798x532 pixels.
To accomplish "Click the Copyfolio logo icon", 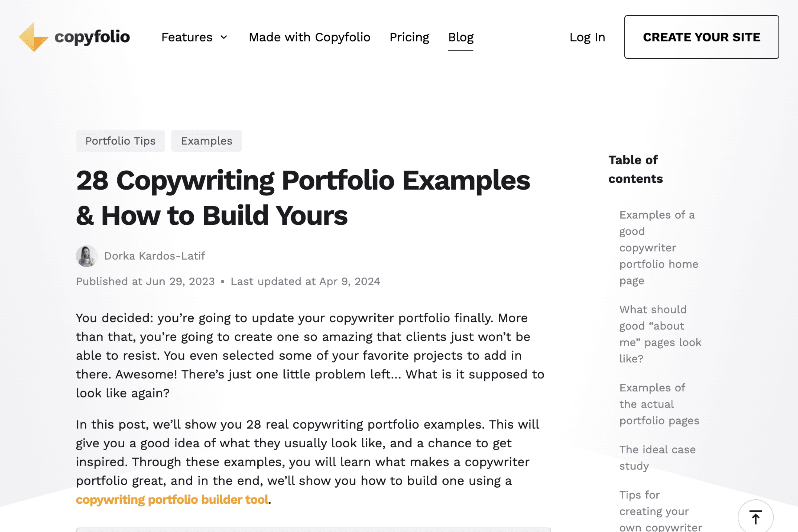I will pyautogui.click(x=33, y=37).
